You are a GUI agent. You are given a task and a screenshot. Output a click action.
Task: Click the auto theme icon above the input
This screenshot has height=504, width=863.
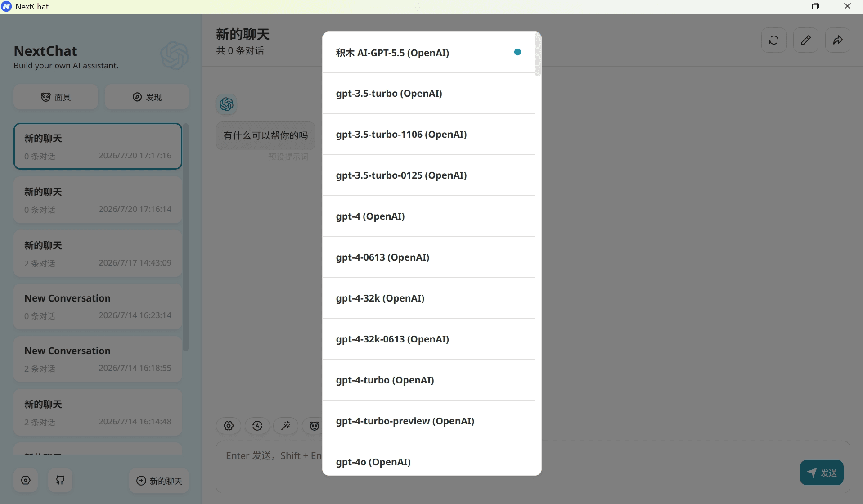[257, 426]
